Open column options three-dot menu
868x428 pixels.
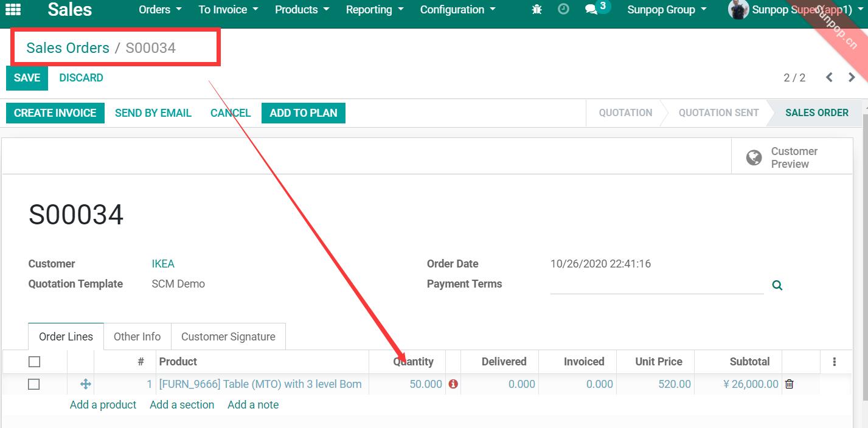point(834,362)
